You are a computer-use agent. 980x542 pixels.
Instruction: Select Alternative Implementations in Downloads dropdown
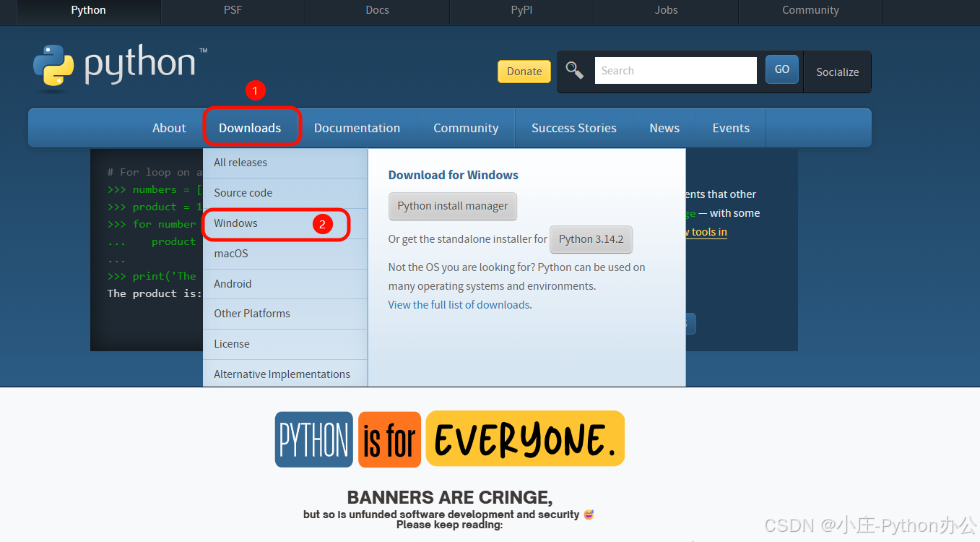285,374
